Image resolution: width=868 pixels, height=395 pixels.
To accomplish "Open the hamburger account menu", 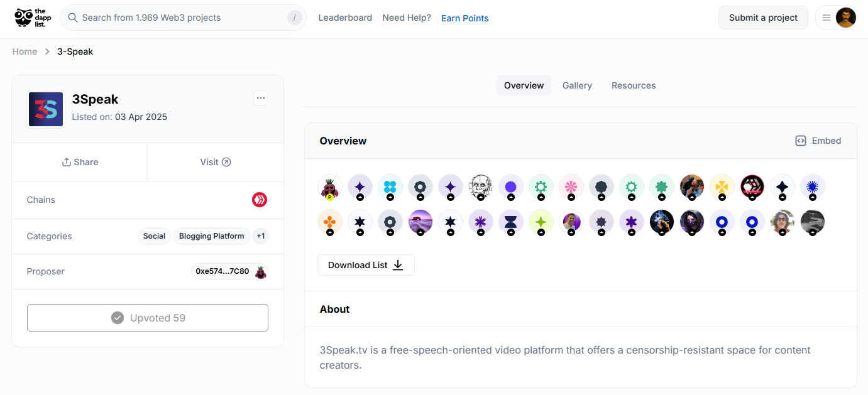I will pyautogui.click(x=827, y=18).
